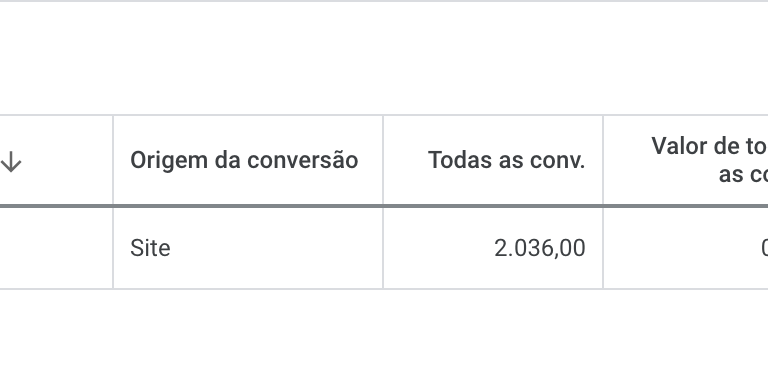Click the top border of the table header
The image size is (768, 372).
[x=384, y=115]
